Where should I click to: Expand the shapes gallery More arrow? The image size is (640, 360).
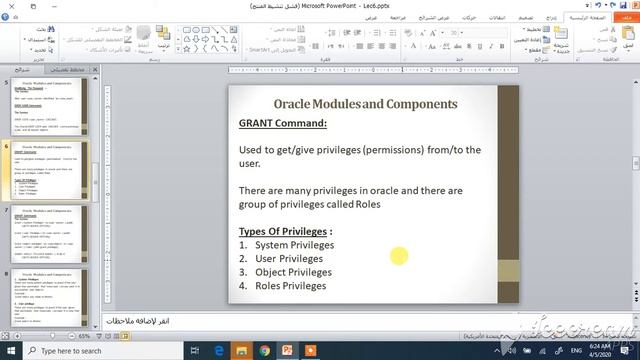[x=178, y=49]
